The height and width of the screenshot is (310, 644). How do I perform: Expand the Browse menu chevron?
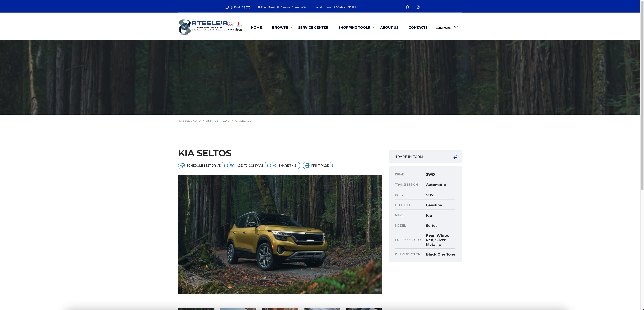(291, 27)
